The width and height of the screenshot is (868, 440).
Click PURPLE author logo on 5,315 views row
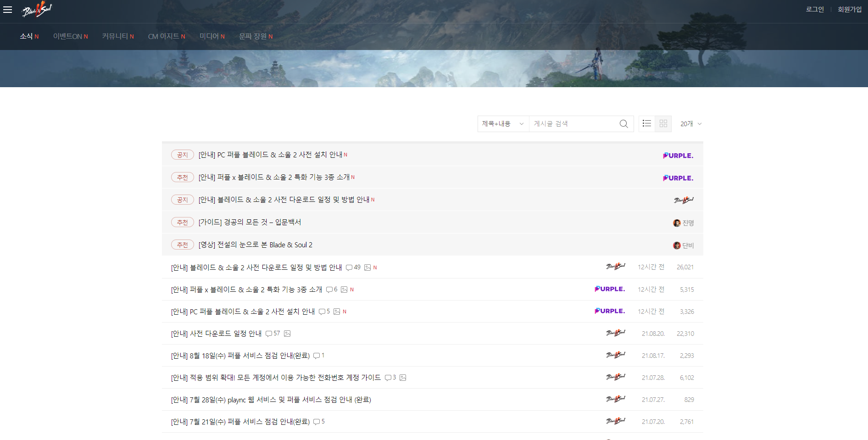point(610,289)
